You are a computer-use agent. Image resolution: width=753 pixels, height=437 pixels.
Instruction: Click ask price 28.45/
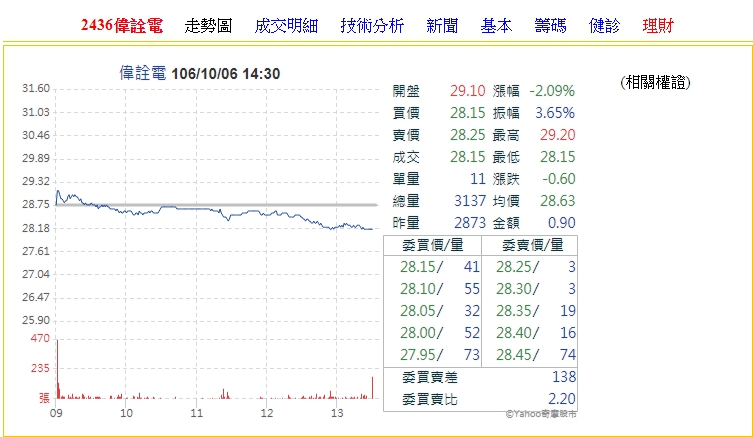pyautogui.click(x=518, y=355)
